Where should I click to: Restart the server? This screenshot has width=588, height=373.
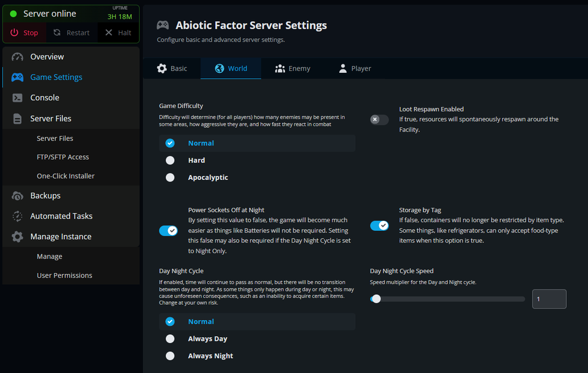(72, 32)
